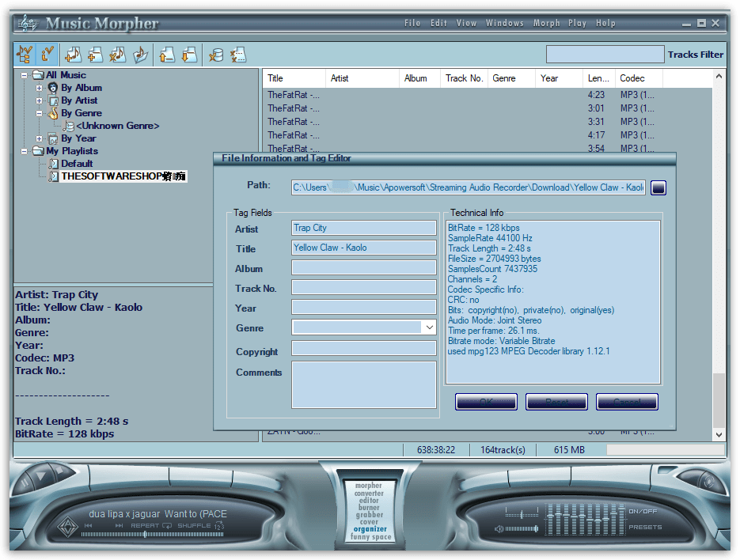The height and width of the screenshot is (560, 740).
Task: Select the tree view icon in toolbar
Action: click(x=24, y=54)
